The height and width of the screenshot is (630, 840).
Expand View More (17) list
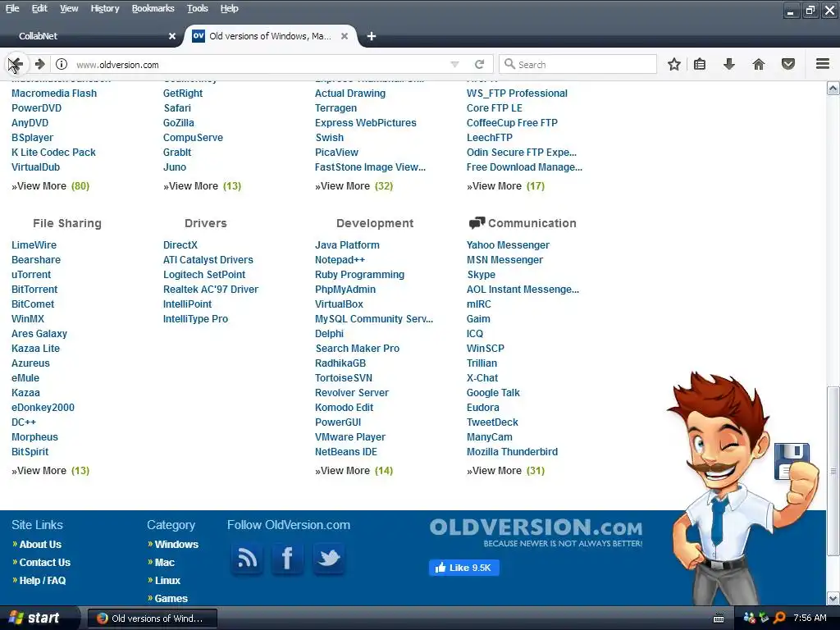coord(505,186)
